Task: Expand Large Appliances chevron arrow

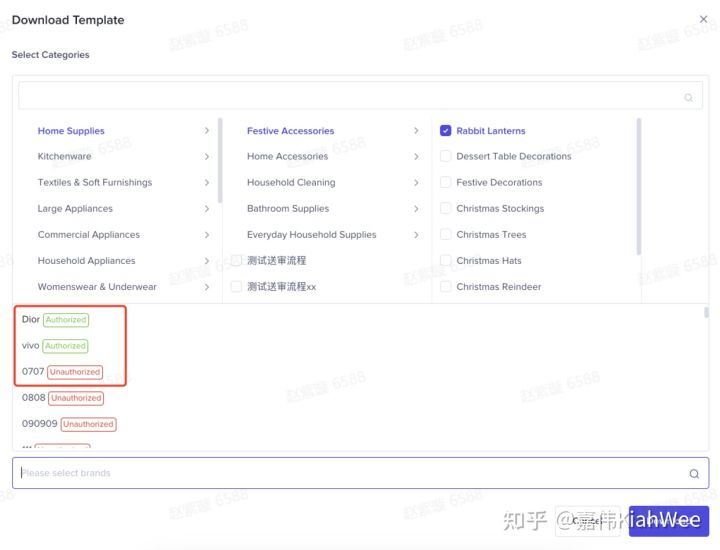Action: (x=207, y=209)
